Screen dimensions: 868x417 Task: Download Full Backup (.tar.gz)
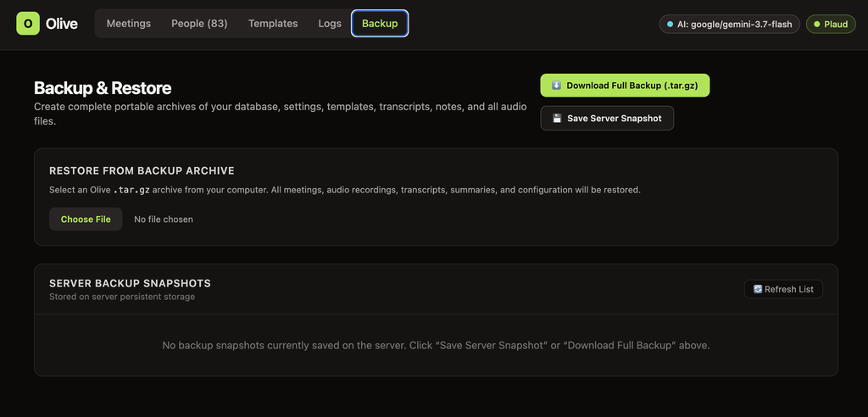point(625,86)
